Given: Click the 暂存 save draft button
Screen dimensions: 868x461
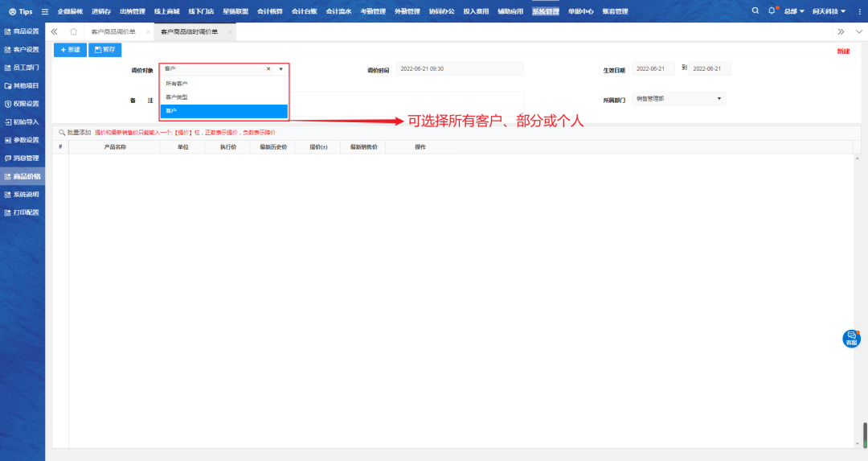Looking at the screenshot, I should 104,50.
